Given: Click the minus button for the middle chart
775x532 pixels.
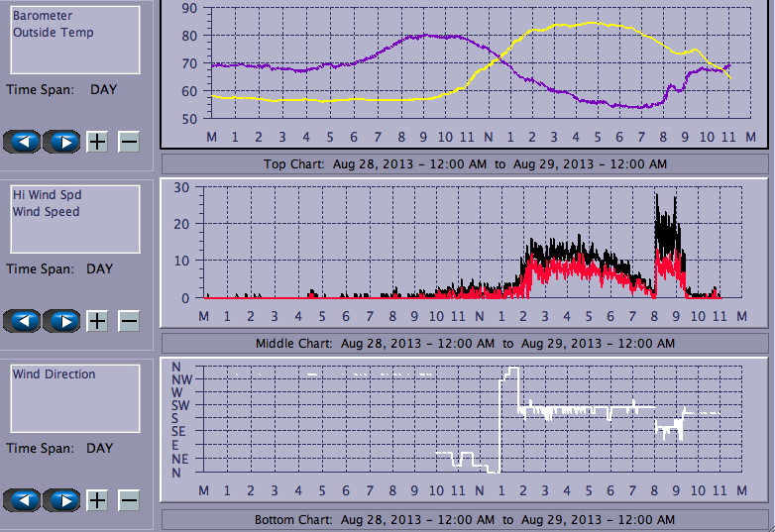Looking at the screenshot, I should [129, 320].
